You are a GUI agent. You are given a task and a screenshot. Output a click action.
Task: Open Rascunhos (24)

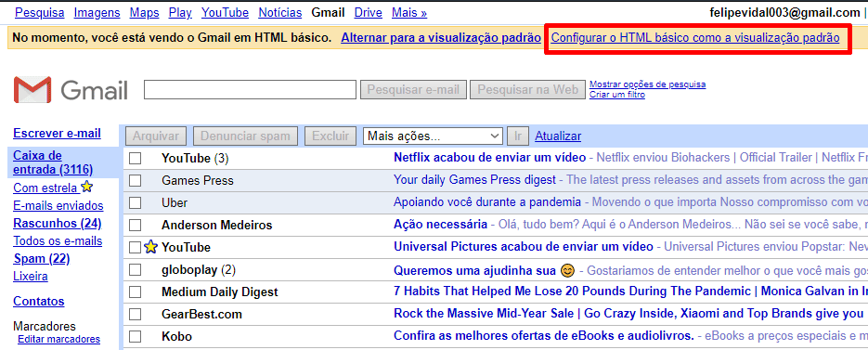coord(58,224)
